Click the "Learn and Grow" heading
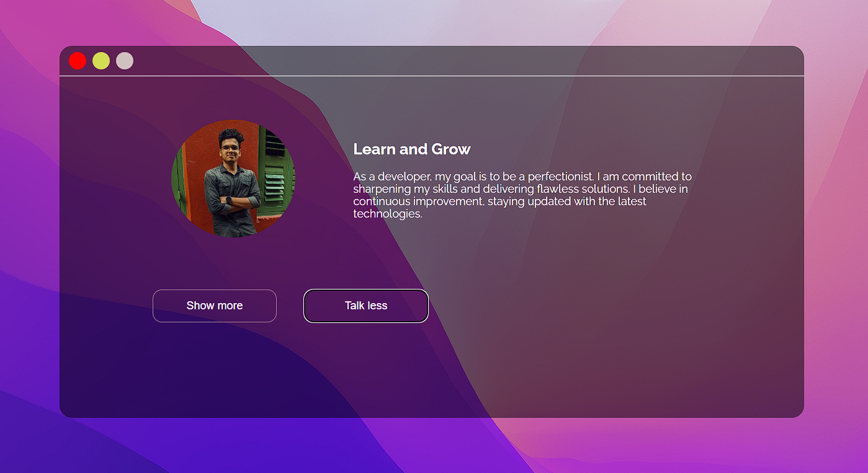868x473 pixels. pos(411,149)
